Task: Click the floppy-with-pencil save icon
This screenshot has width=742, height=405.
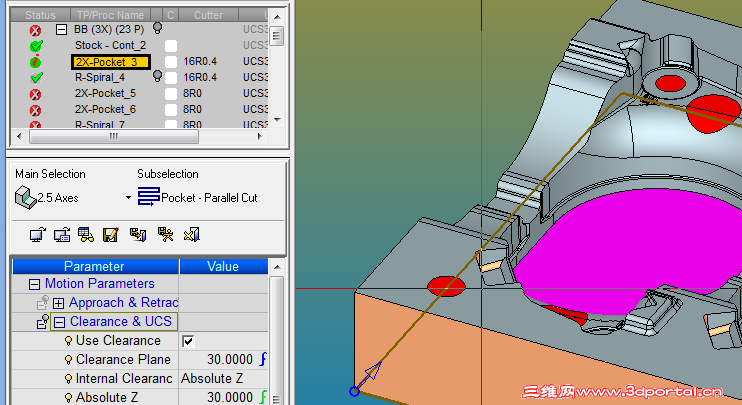Action: click(x=111, y=235)
